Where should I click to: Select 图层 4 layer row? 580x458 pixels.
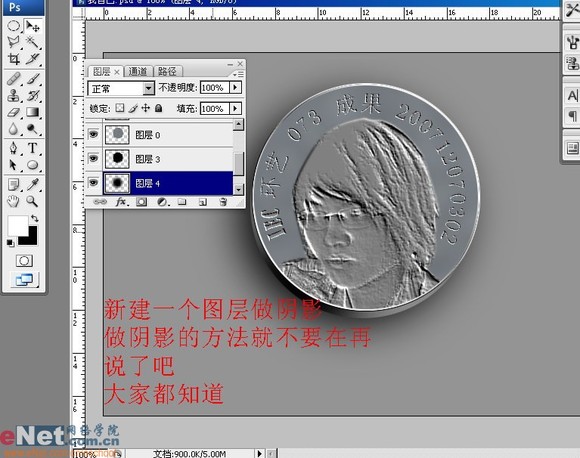(x=159, y=183)
